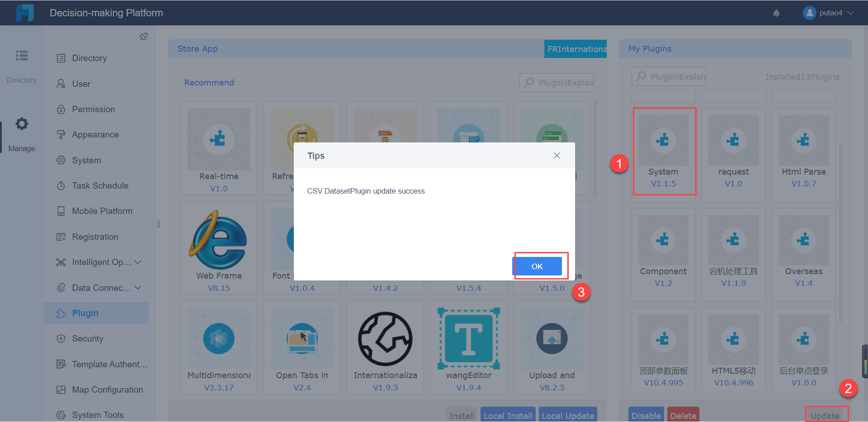Close the Tips dialog with X
This screenshot has width=868, height=422.
tap(557, 156)
